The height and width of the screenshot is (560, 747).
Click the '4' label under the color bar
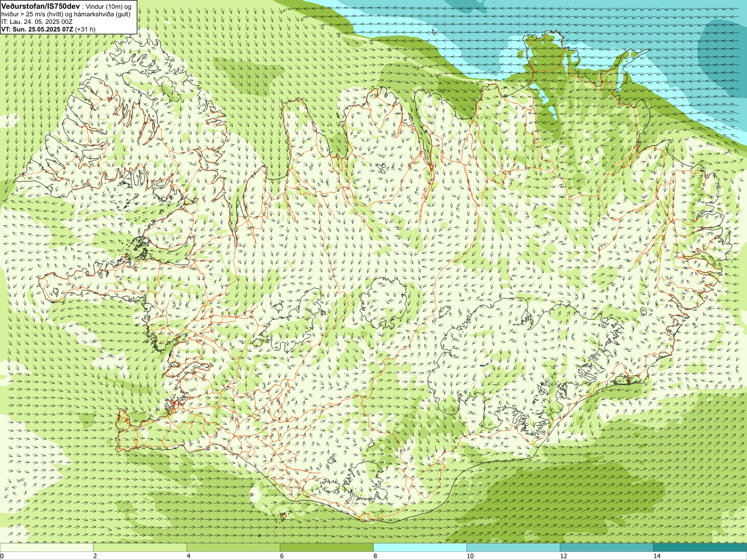(x=189, y=556)
